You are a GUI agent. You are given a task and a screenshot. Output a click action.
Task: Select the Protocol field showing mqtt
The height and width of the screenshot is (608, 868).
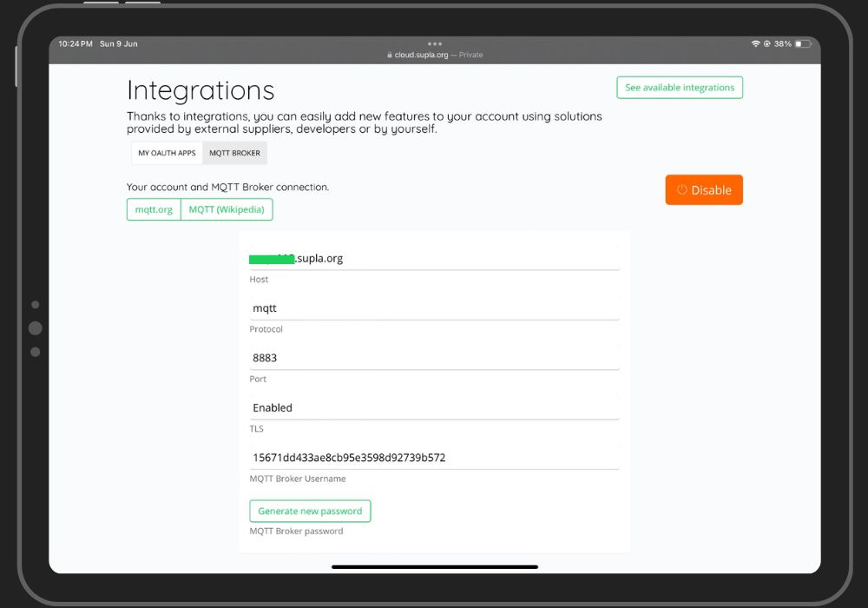(x=434, y=308)
